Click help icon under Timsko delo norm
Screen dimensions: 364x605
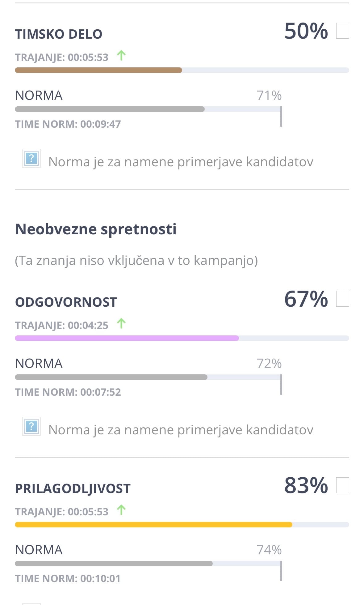(31, 159)
